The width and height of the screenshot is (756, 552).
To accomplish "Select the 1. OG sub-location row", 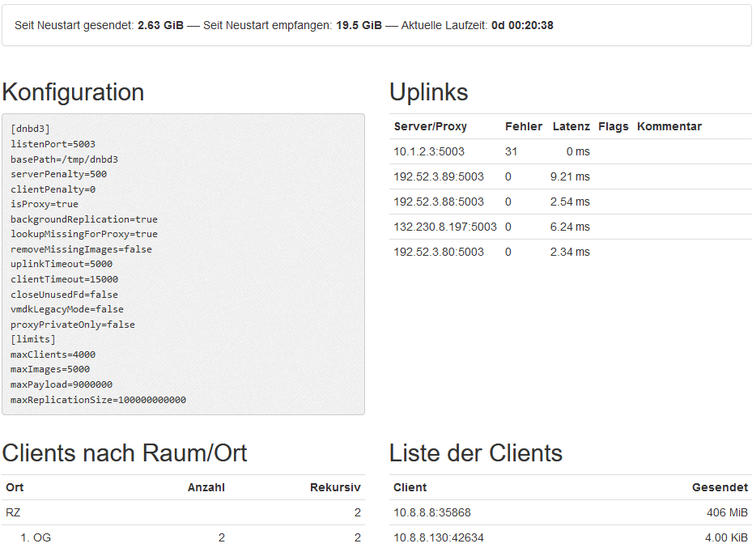I will click(36, 537).
